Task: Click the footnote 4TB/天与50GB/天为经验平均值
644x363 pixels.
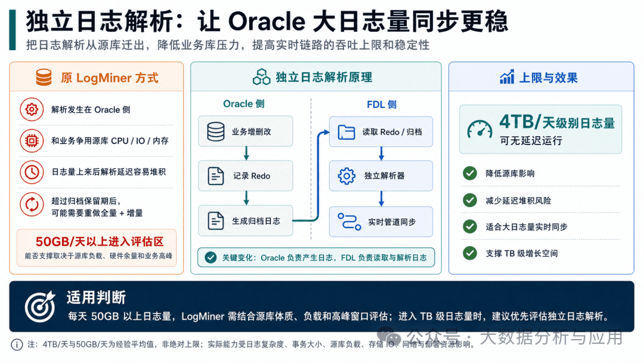Action: [x=250, y=344]
